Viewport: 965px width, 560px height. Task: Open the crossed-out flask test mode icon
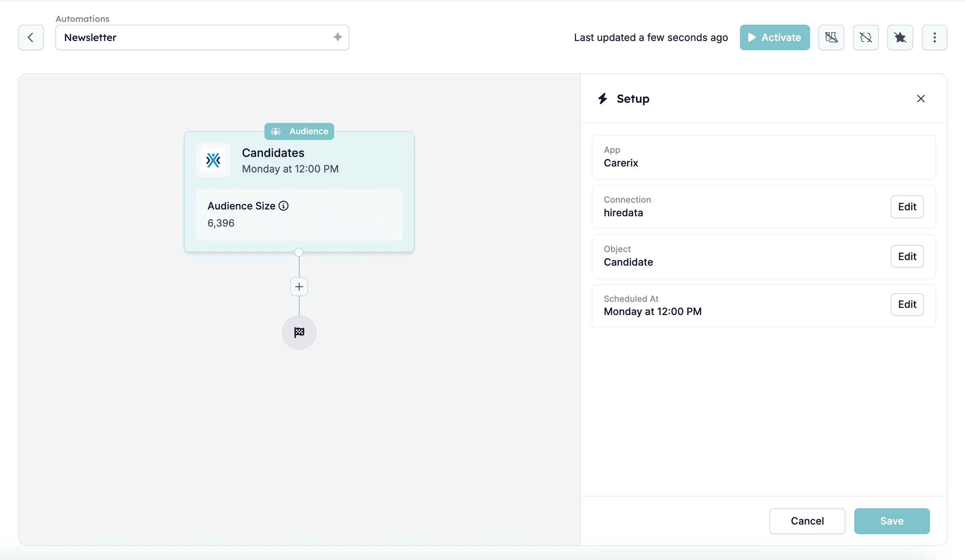click(831, 37)
